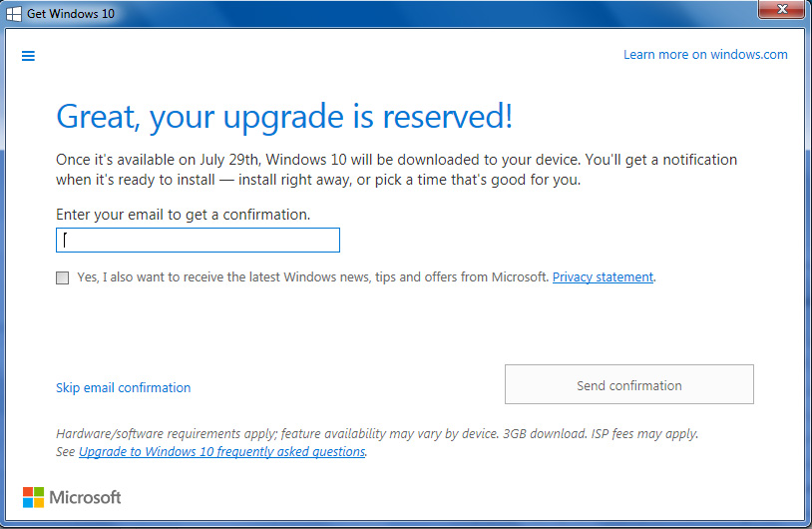
Task: Open the Learn more on windows.com link
Action: click(x=705, y=55)
